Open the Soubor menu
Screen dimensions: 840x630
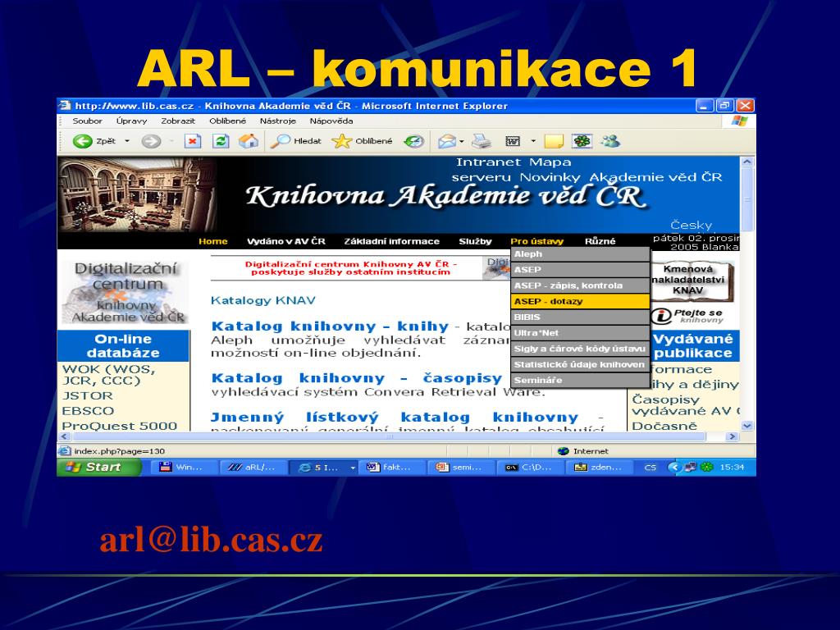tap(87, 121)
